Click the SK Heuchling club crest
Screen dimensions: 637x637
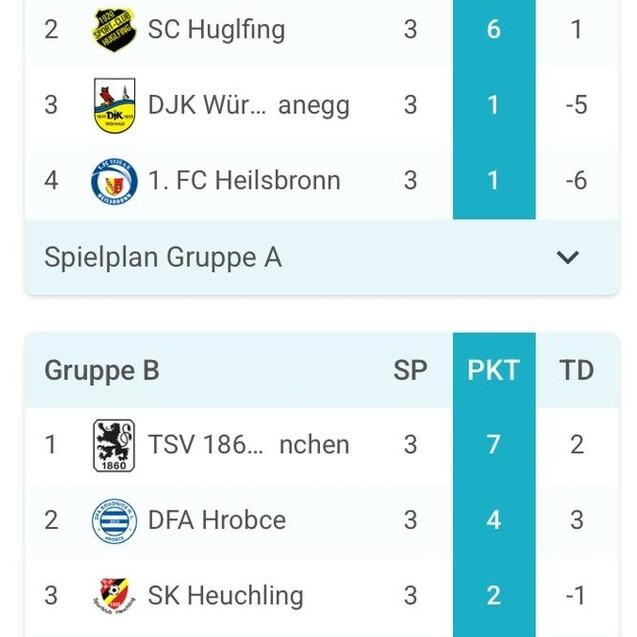pos(114,596)
